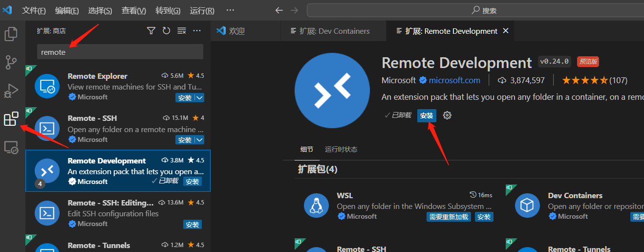Open the Remote Explorer activity bar icon
This screenshot has width=644, height=252.
click(x=11, y=147)
